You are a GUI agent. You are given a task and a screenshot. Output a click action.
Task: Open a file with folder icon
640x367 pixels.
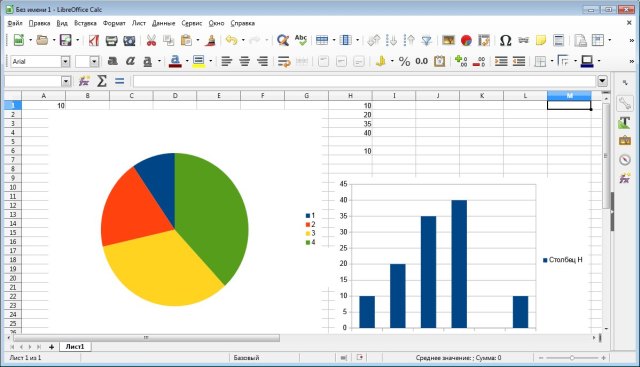(x=42, y=40)
